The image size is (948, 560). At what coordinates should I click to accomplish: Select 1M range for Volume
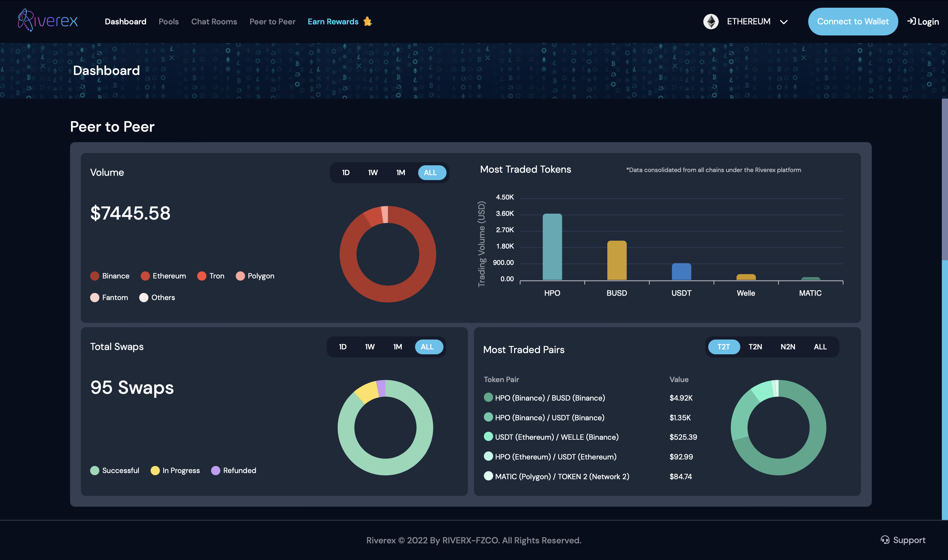[x=401, y=172]
